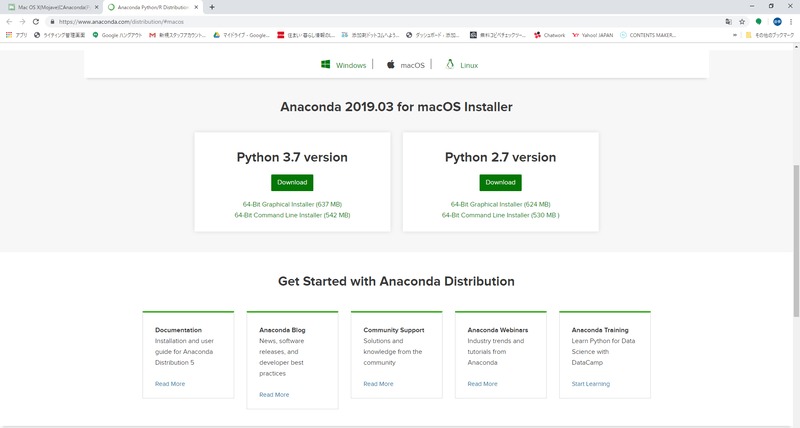Bookmark this page with the star icon
Image resolution: width=800 pixels, height=428 pixels.
coord(742,22)
